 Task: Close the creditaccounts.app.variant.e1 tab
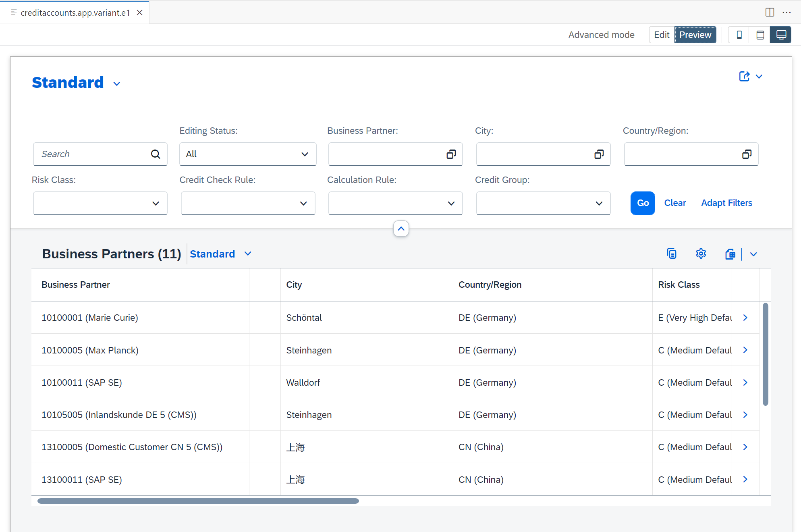[x=140, y=12]
